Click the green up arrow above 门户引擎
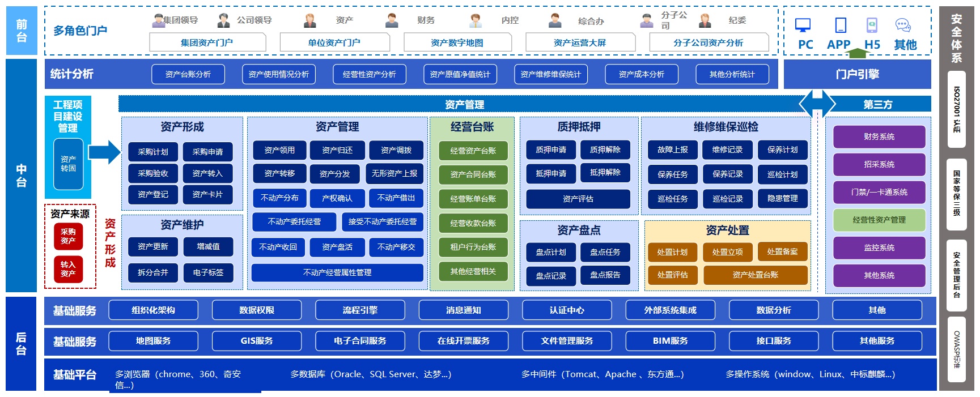Image resolution: width=980 pixels, height=397 pixels. click(858, 53)
